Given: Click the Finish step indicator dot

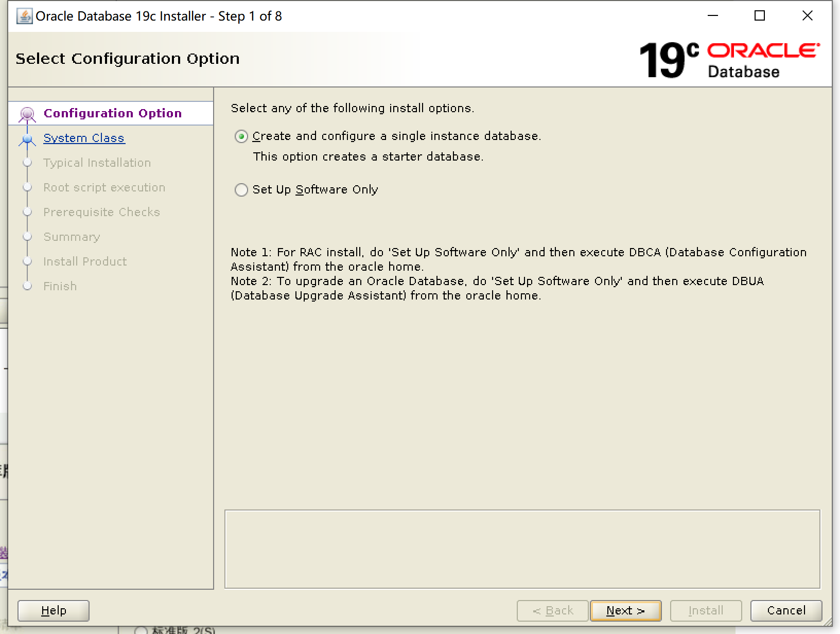Looking at the screenshot, I should click(x=27, y=286).
